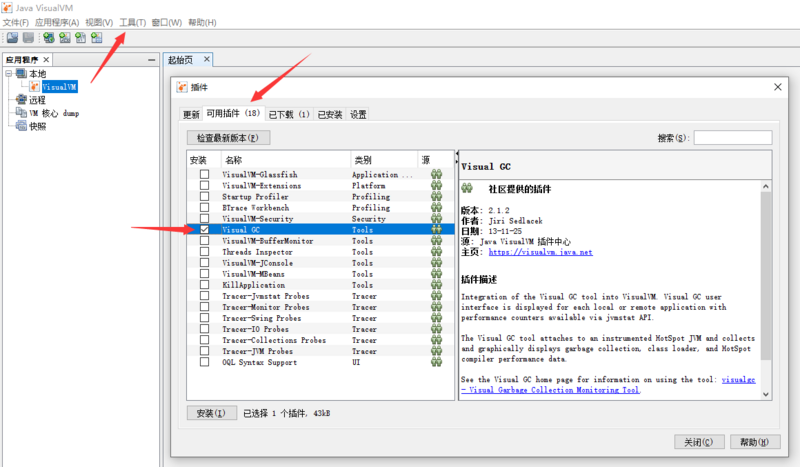The height and width of the screenshot is (467, 800).
Task: Click the Local (本地) computer icon
Action: (x=21, y=73)
